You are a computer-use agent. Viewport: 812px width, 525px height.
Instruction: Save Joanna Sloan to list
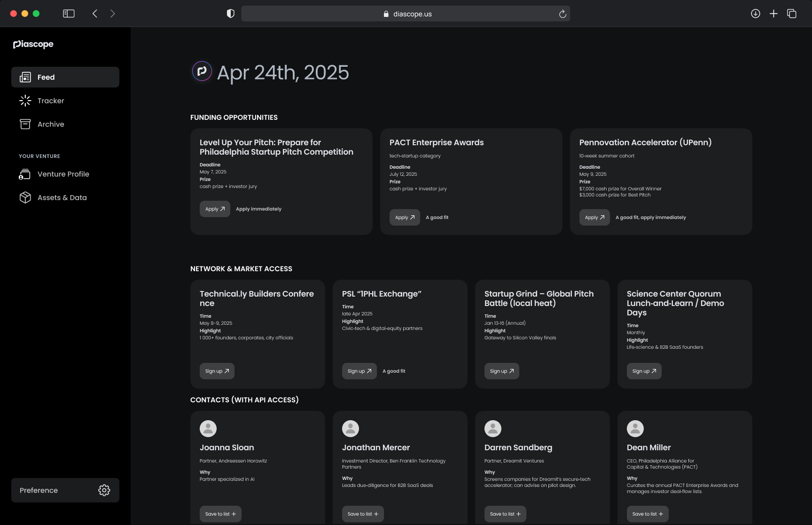coord(220,514)
